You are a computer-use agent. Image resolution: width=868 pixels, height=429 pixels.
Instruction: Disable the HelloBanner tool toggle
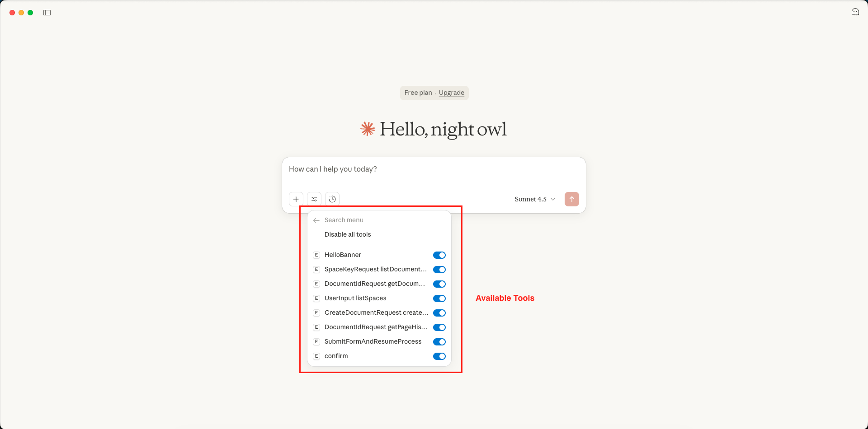point(439,255)
